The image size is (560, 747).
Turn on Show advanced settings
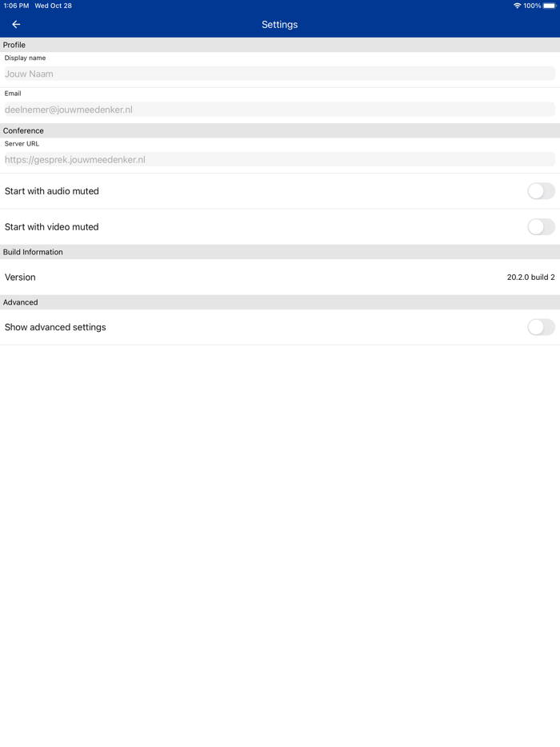pos(541,327)
